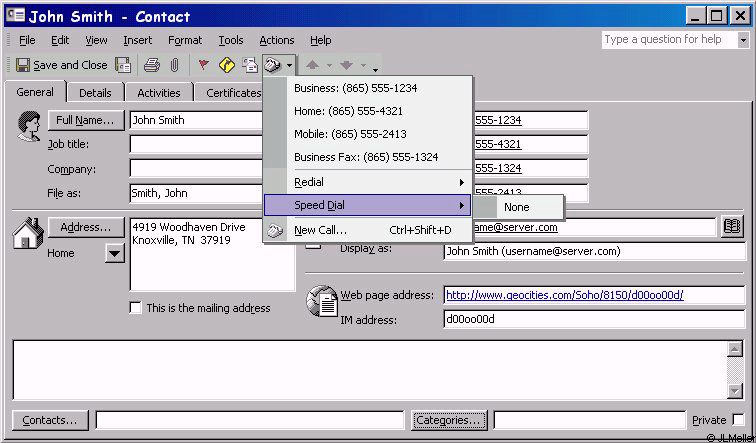Open the View menu
The image size is (756, 443).
[x=96, y=40]
